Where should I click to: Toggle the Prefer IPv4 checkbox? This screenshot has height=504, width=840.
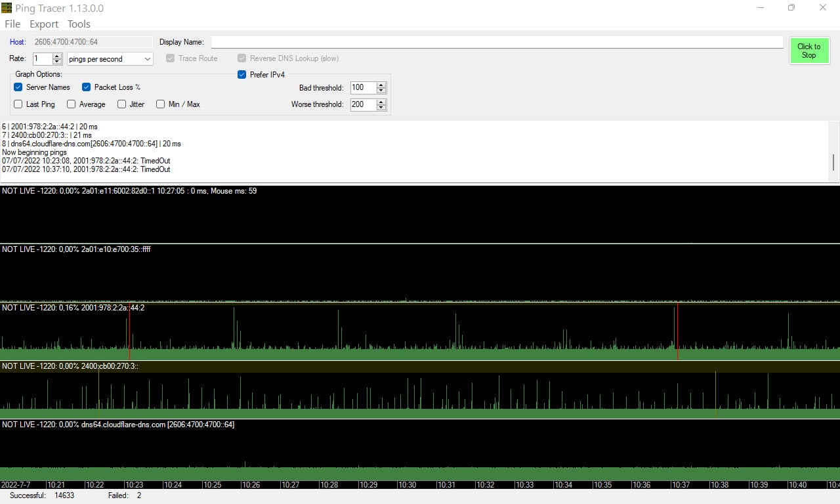(x=242, y=75)
